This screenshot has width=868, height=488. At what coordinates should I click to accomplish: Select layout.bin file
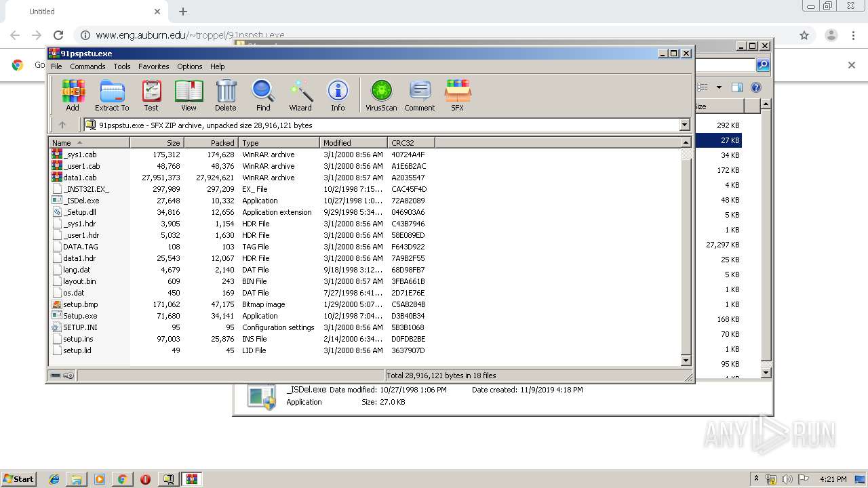point(79,281)
